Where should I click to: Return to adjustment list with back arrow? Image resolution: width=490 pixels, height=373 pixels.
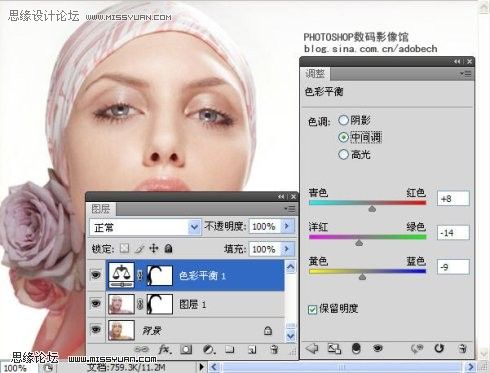[x=312, y=348]
